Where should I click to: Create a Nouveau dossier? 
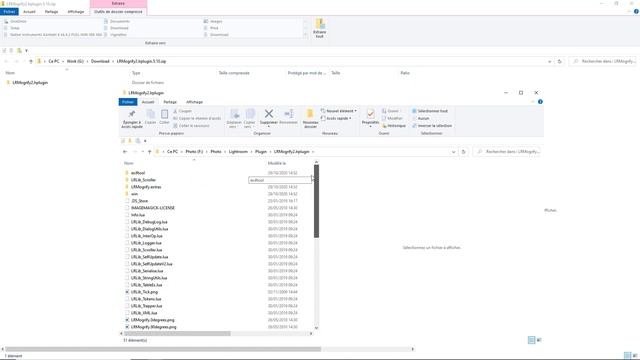[310, 118]
